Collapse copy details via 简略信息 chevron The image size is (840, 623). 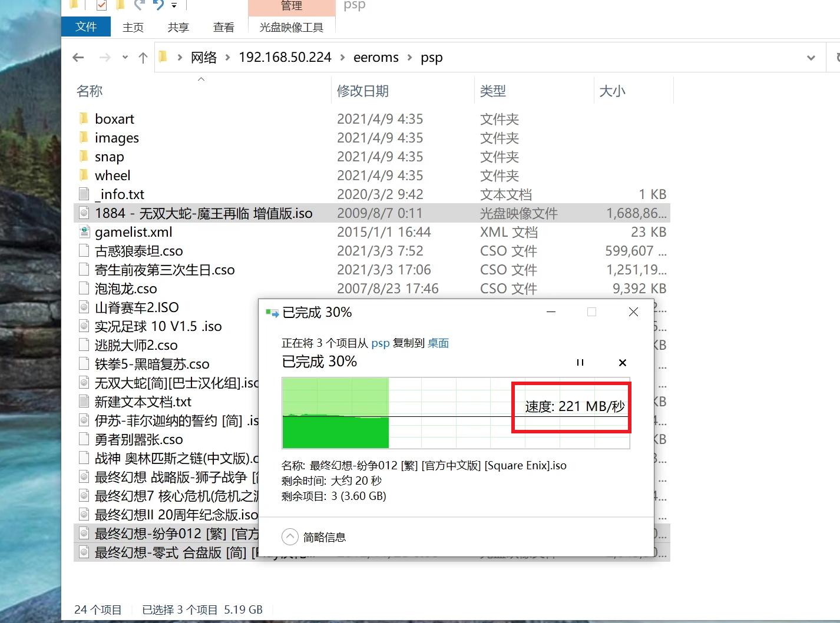pyautogui.click(x=290, y=536)
